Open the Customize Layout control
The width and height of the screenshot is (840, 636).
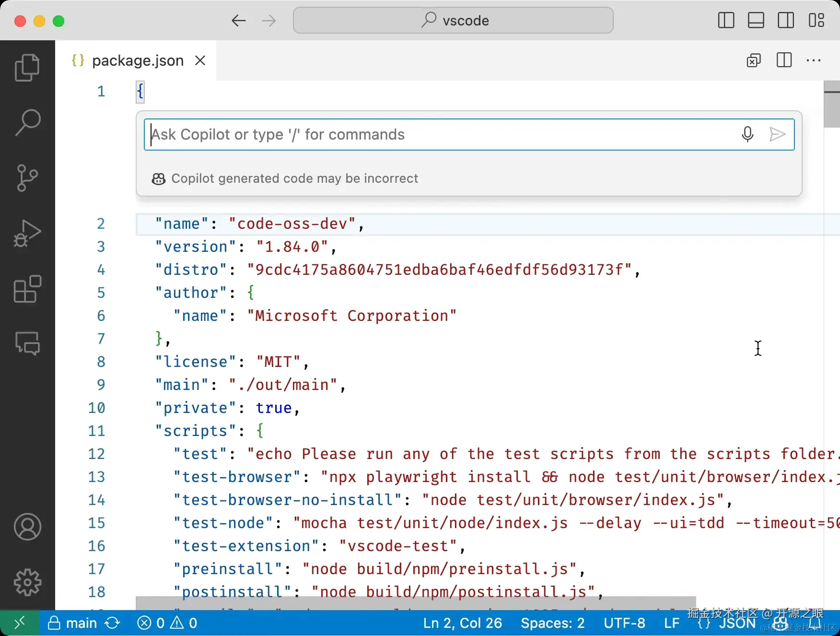(817, 20)
